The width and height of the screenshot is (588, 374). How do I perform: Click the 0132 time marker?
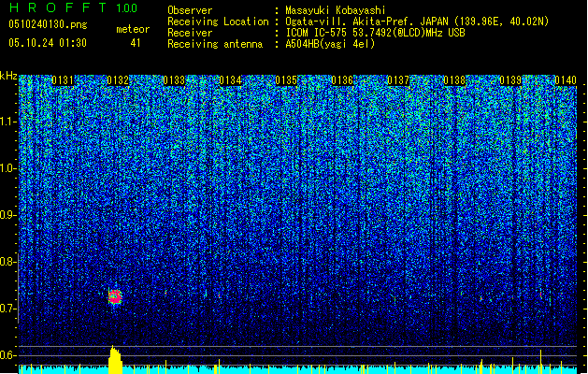(118, 80)
